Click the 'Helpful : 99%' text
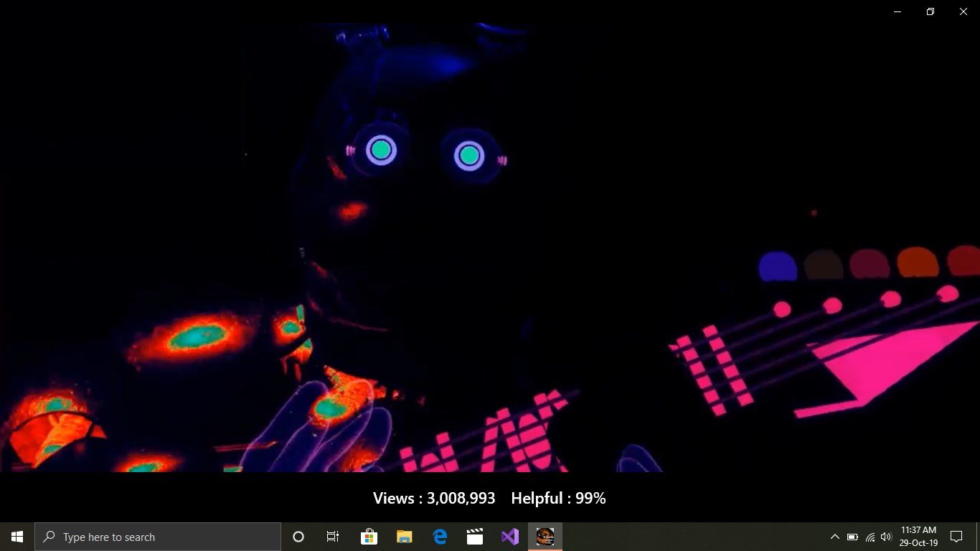The width and height of the screenshot is (980, 551). pos(558,498)
